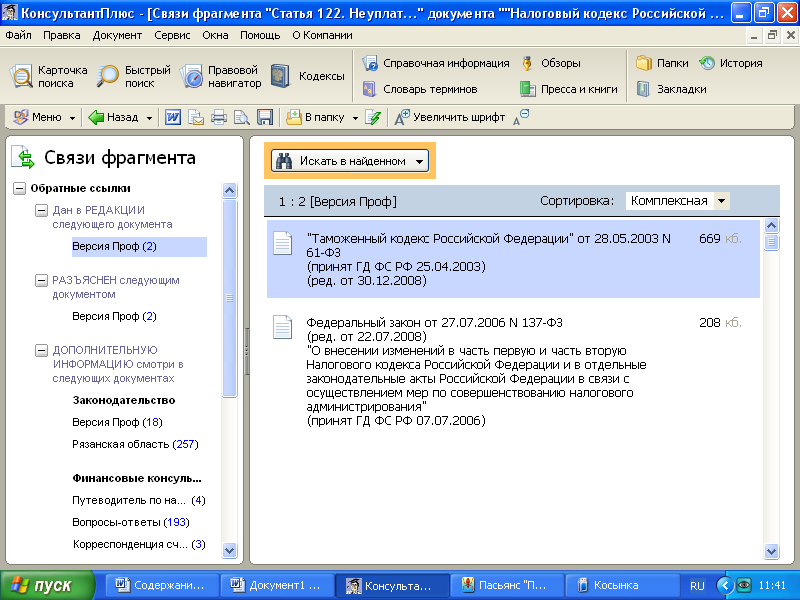Click document icon beside Таможенный кодекс

tap(283, 243)
